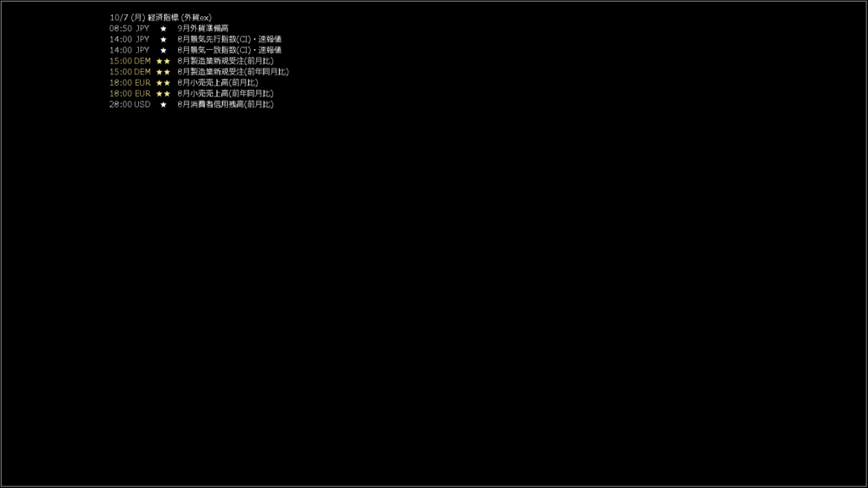The height and width of the screenshot is (488, 868).
Task: Click the star next to 8月景気一致指数(CI)
Action: pos(164,50)
